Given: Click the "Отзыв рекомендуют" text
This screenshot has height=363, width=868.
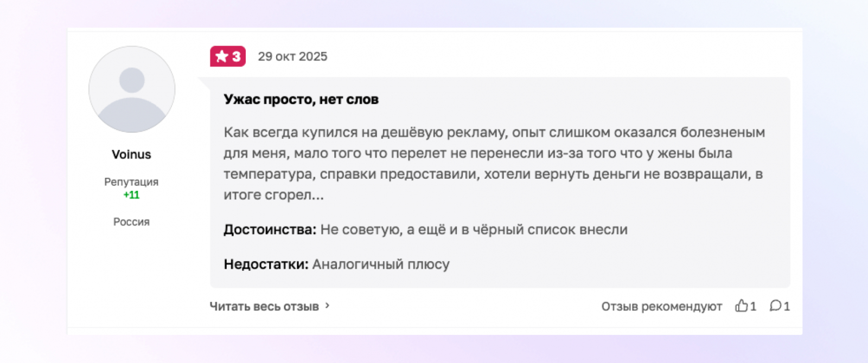Looking at the screenshot, I should pyautogui.click(x=661, y=306).
